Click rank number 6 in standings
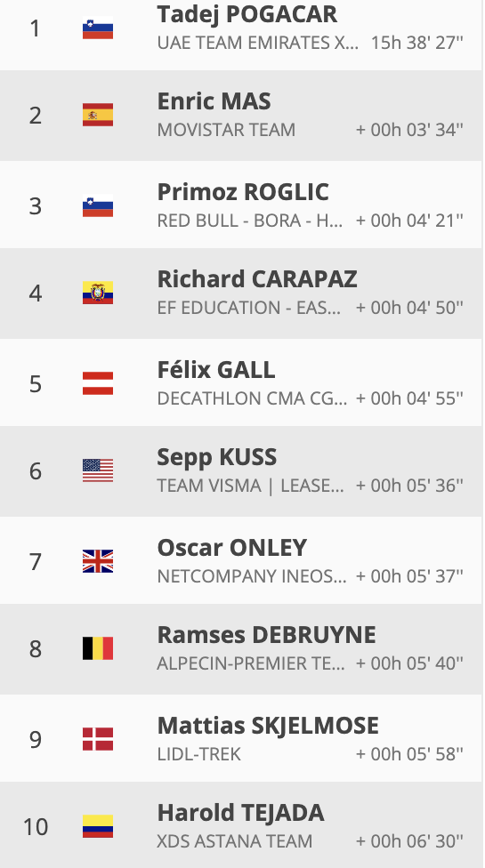The width and height of the screenshot is (485, 868). (x=36, y=471)
